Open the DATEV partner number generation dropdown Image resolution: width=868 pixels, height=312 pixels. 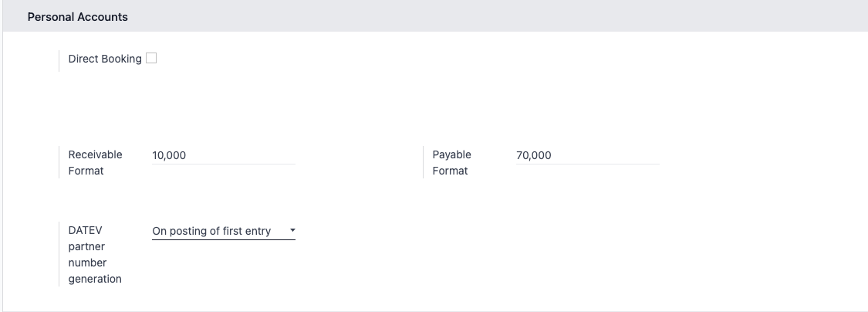(223, 231)
